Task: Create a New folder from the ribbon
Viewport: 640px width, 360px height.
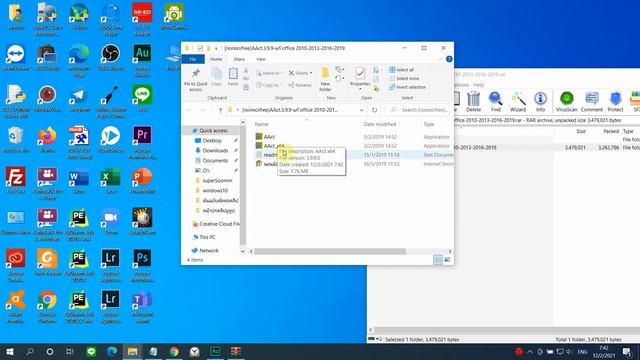Action: coord(325,80)
